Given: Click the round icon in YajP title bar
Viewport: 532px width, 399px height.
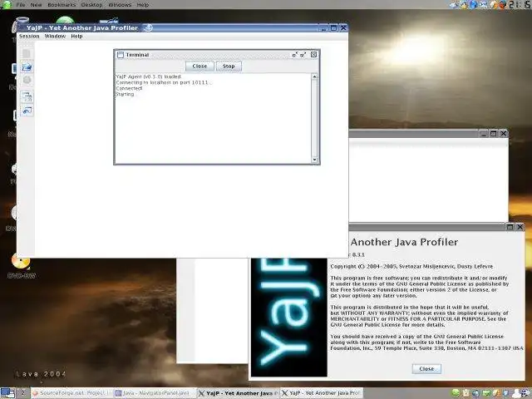Looking at the screenshot, I should (x=148, y=27).
